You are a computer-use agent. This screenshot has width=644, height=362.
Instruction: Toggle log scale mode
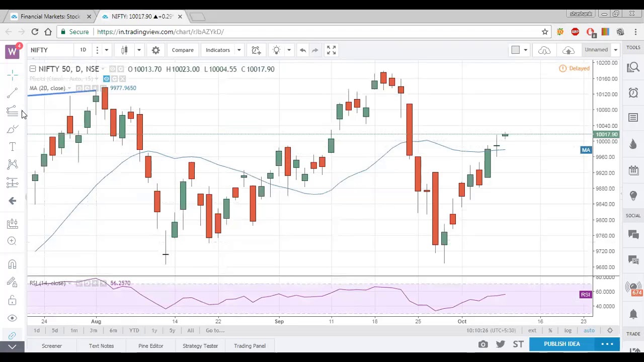[568, 330]
